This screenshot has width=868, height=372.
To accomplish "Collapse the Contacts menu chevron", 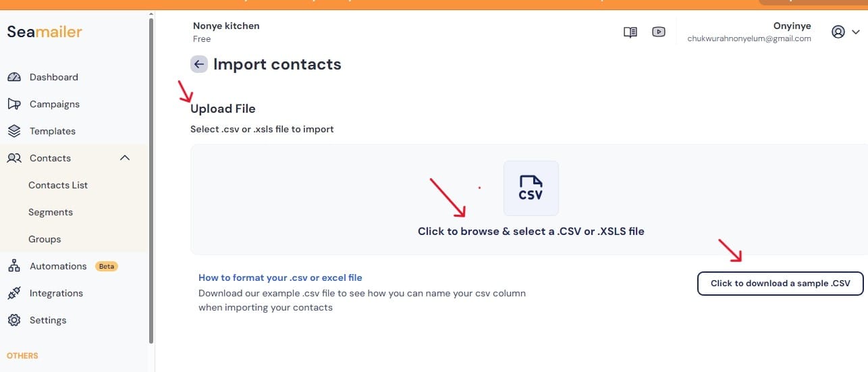I will (x=124, y=158).
